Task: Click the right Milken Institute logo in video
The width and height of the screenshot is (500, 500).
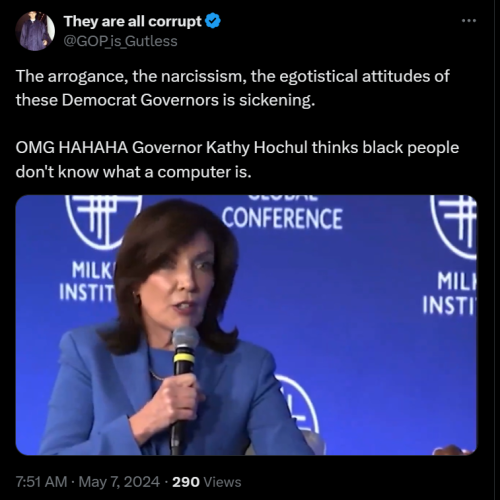Action: (x=454, y=227)
